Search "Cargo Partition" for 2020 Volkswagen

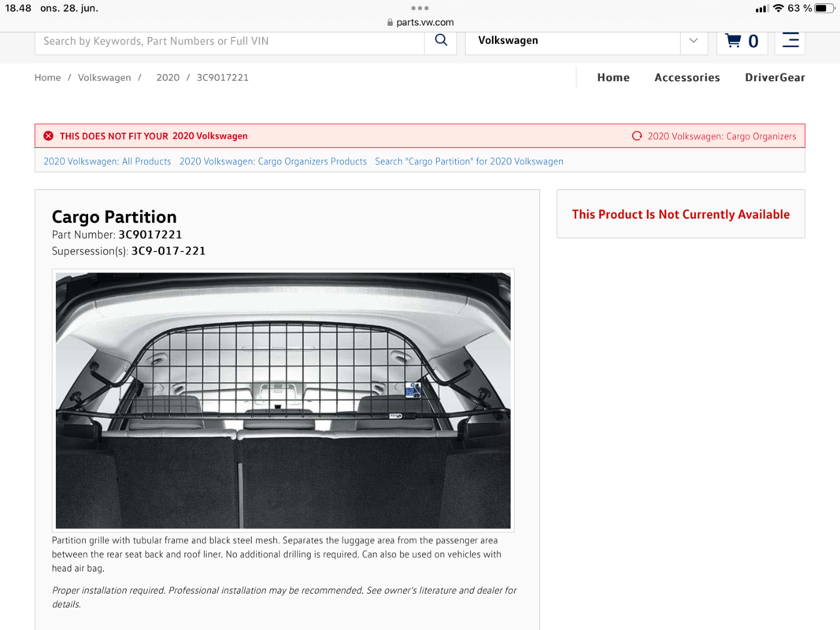pos(468,161)
